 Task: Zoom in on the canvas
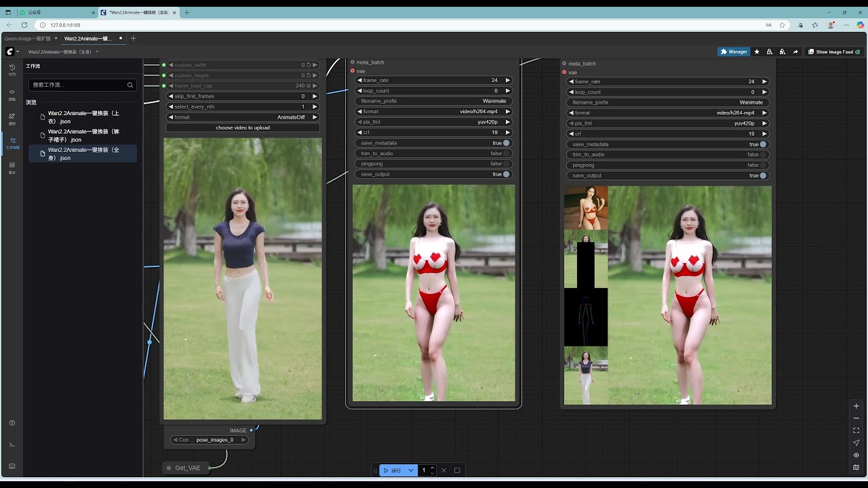tap(856, 406)
